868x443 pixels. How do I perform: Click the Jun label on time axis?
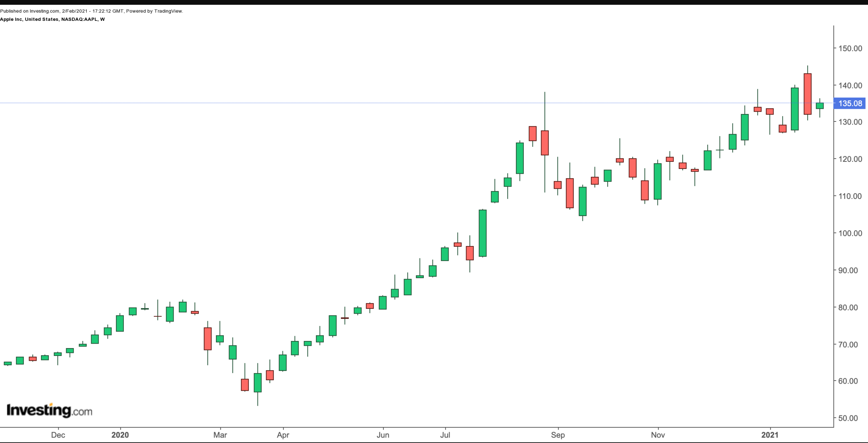point(383,435)
